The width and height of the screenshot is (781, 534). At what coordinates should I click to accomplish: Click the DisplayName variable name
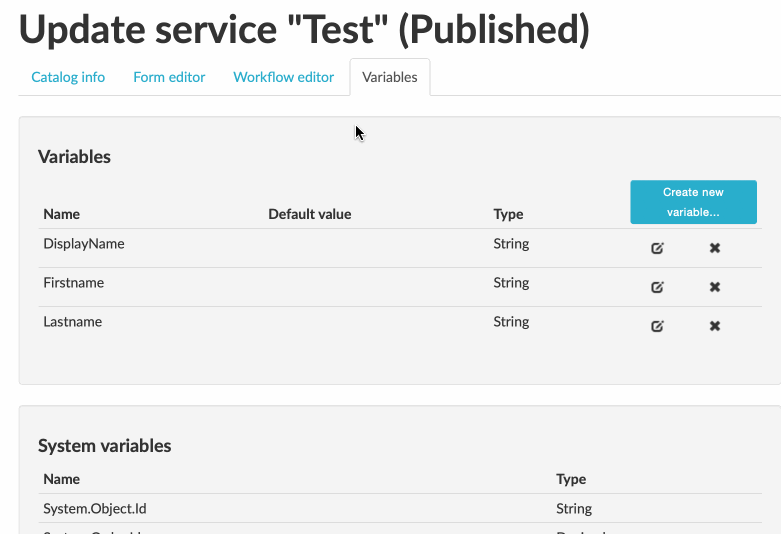[84, 244]
